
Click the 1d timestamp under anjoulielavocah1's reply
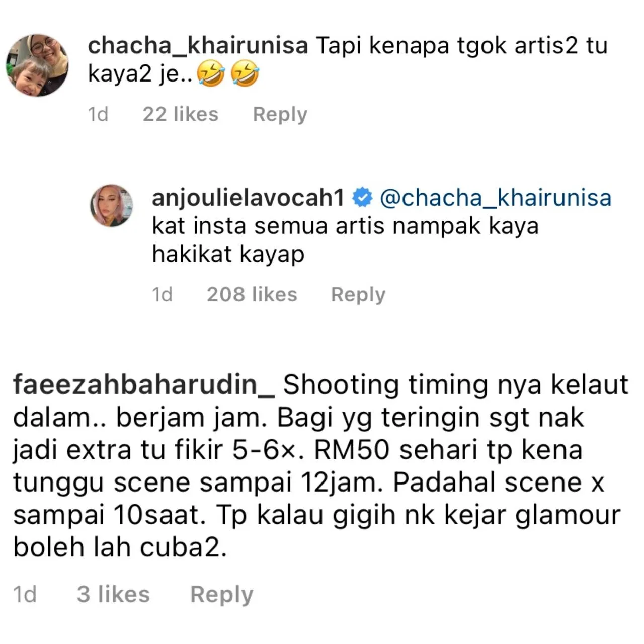click(x=162, y=294)
